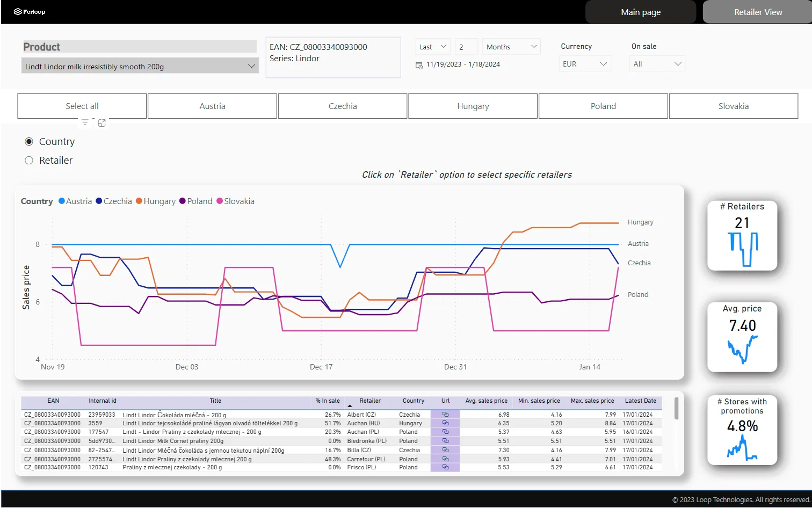Switch to the Retailer View tab
The height and width of the screenshot is (508, 812).
758,12
